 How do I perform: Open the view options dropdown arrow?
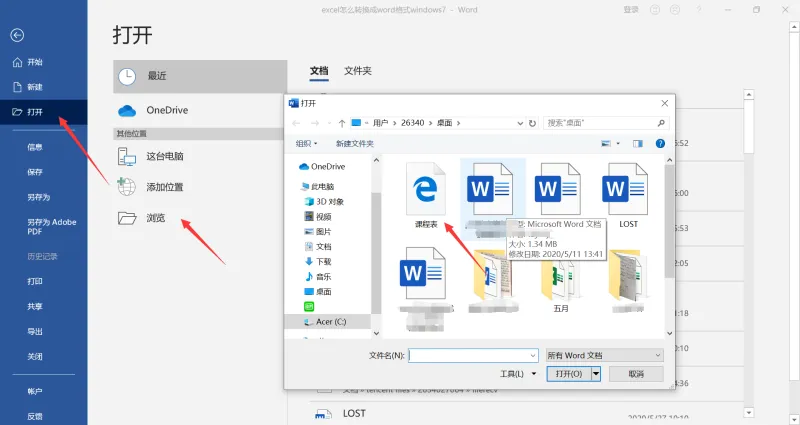[x=618, y=144]
